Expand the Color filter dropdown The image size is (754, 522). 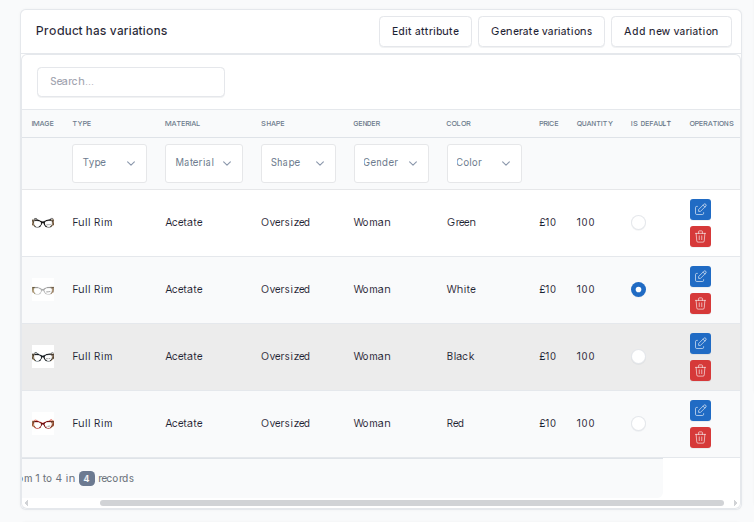tap(484, 163)
